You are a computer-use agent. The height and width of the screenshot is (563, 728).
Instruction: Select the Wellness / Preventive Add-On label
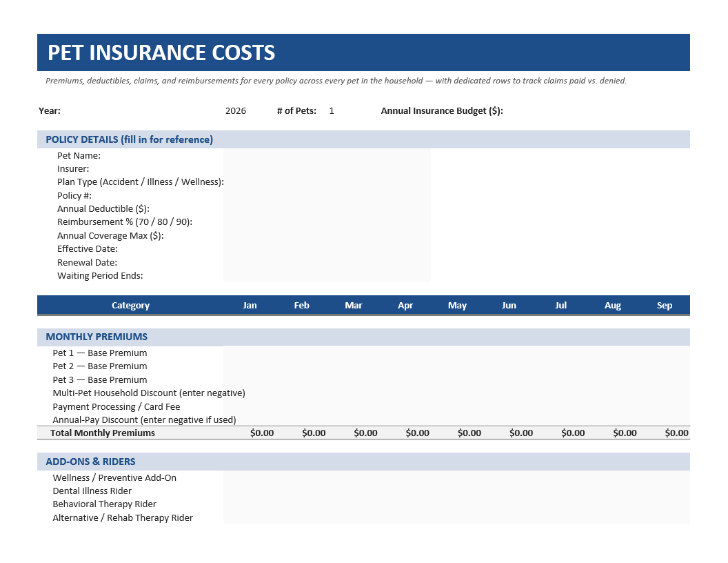point(114,478)
